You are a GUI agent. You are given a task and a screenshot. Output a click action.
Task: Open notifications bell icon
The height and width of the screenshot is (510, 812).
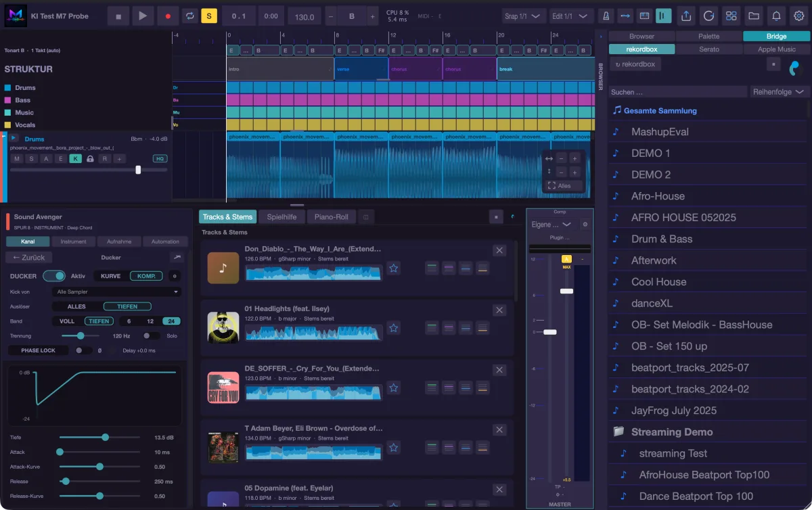point(776,16)
